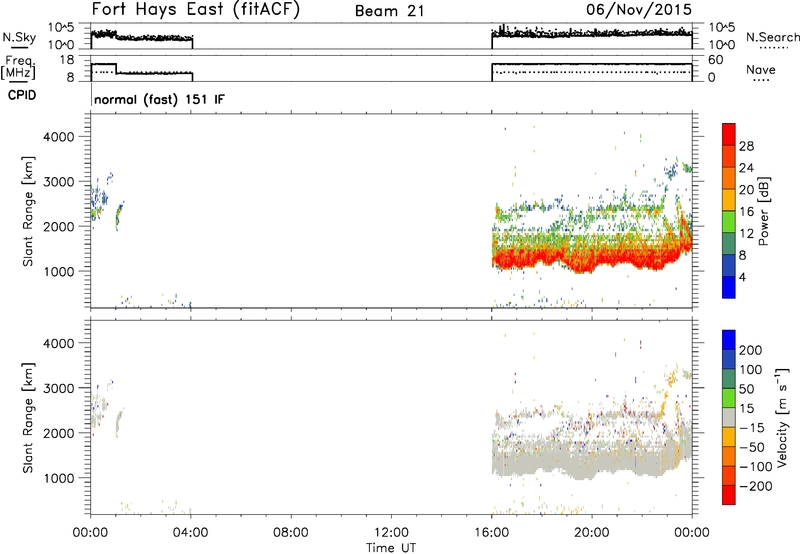Click the Power [dB] colorbar title

763,211
